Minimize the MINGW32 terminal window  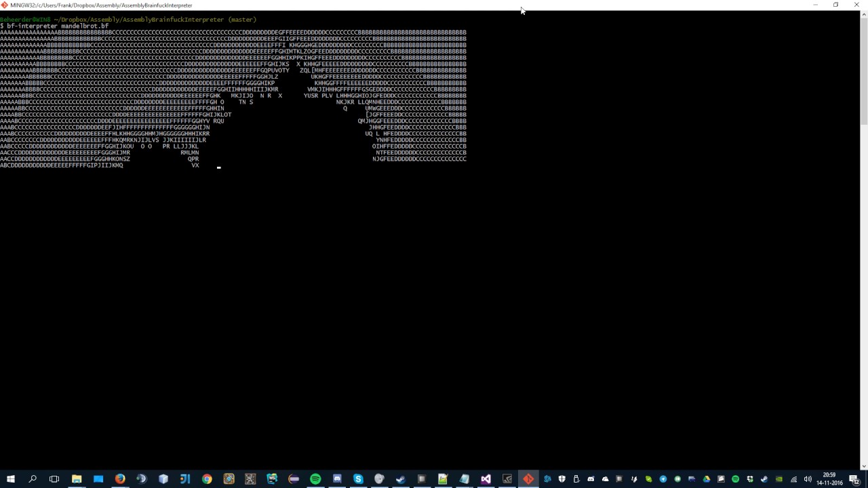coord(815,5)
